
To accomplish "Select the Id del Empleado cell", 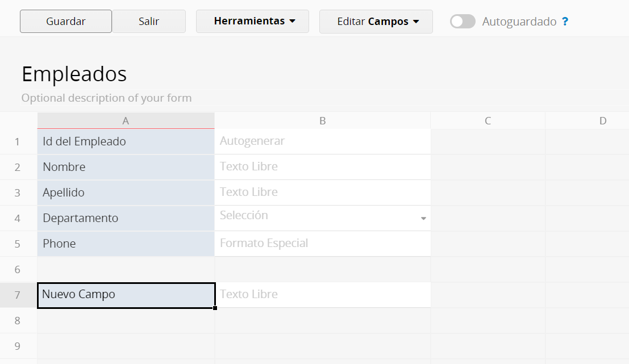I will click(126, 141).
